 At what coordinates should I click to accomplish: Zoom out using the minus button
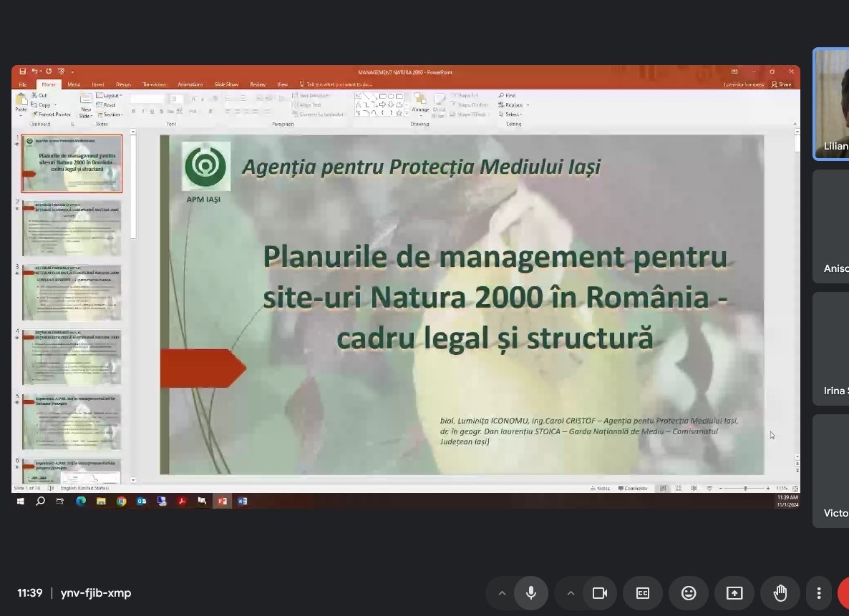point(721,488)
